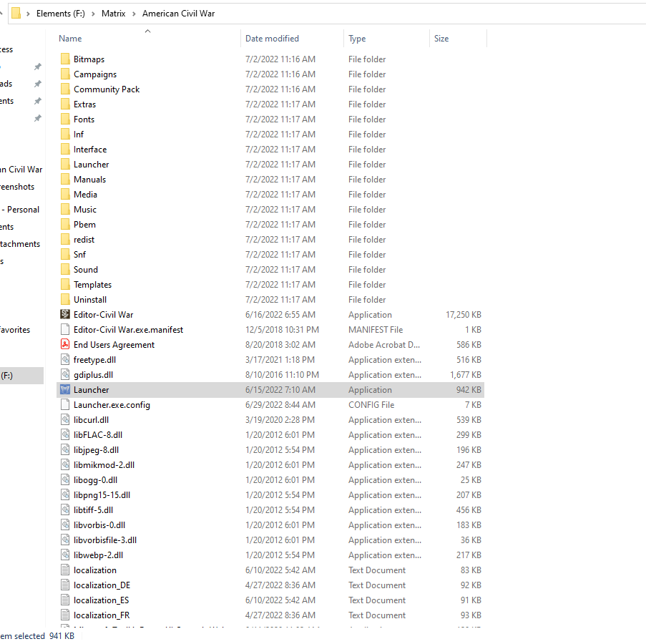
Task: Select the libogg-0.dll file name
Action: point(95,480)
